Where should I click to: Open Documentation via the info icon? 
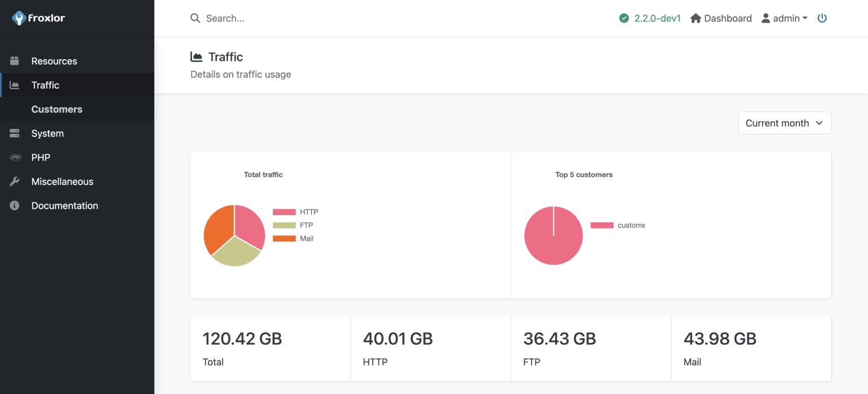click(x=14, y=205)
